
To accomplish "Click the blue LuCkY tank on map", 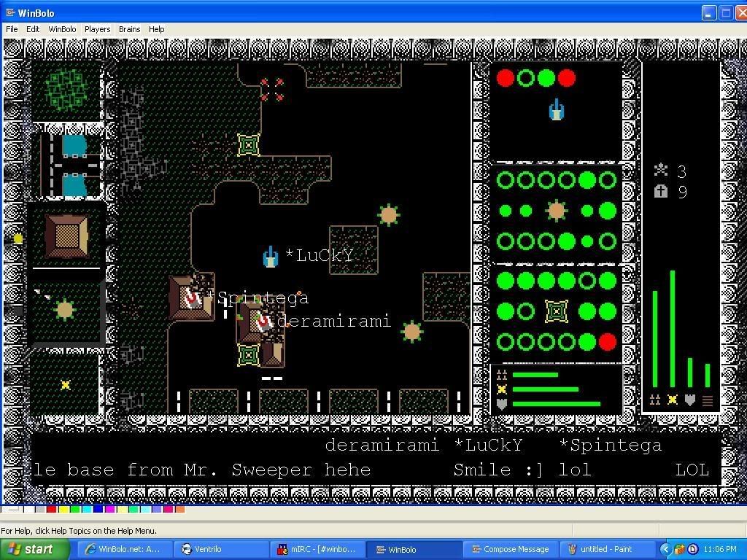I will tap(271, 257).
